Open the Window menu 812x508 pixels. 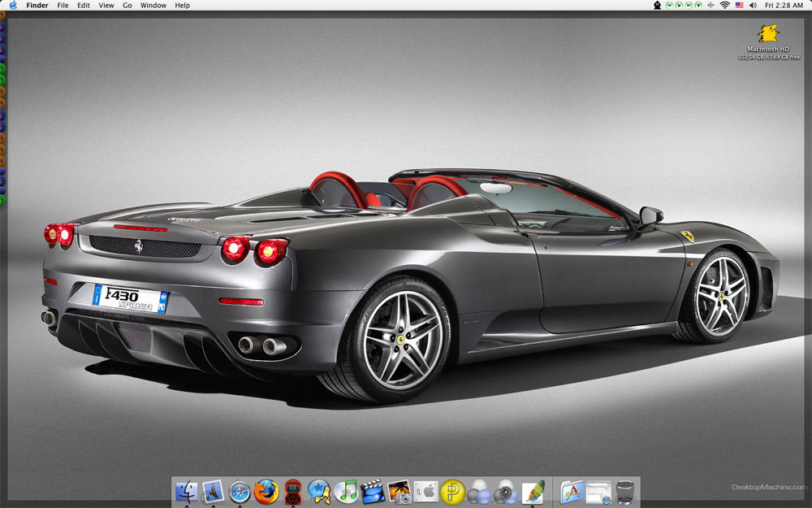(x=153, y=5)
